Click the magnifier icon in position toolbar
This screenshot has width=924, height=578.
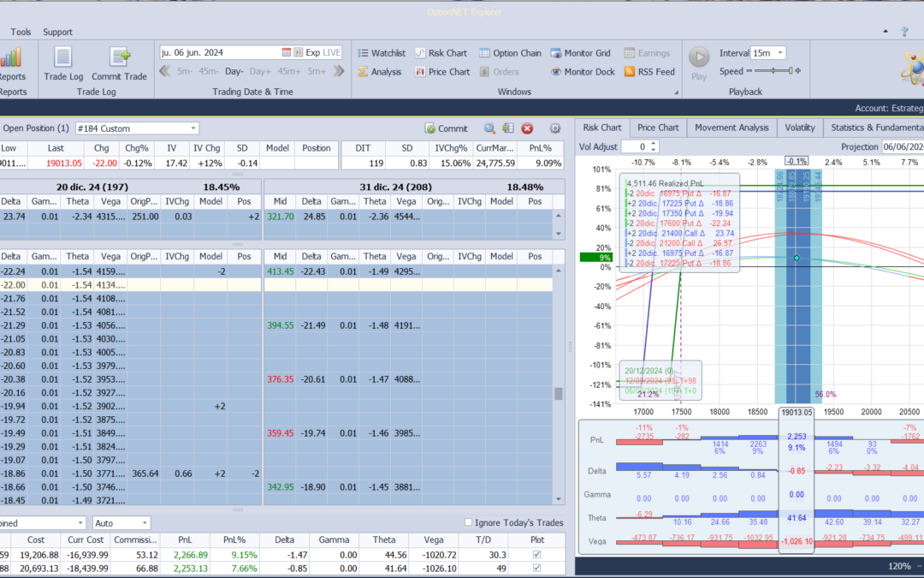[489, 128]
